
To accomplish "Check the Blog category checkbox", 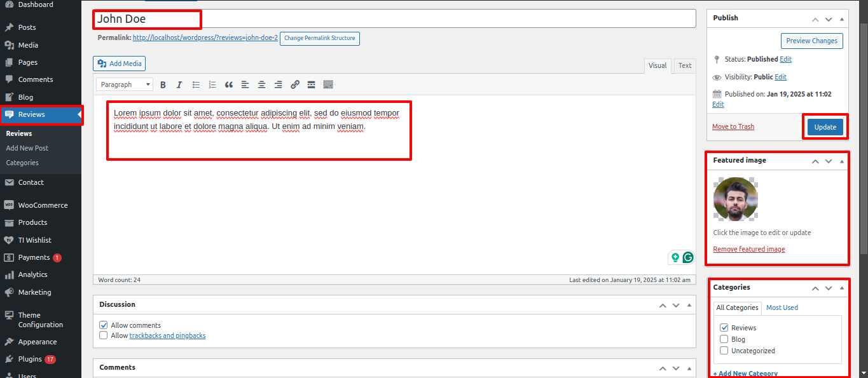I will pyautogui.click(x=724, y=339).
